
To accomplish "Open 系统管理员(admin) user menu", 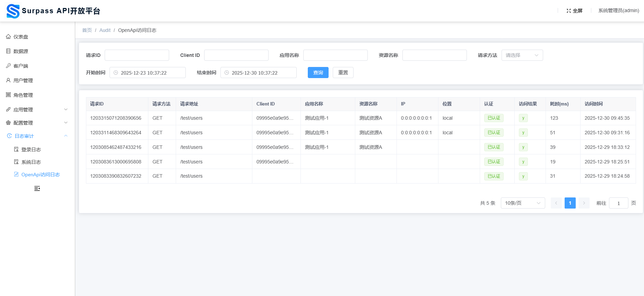I will point(619,11).
